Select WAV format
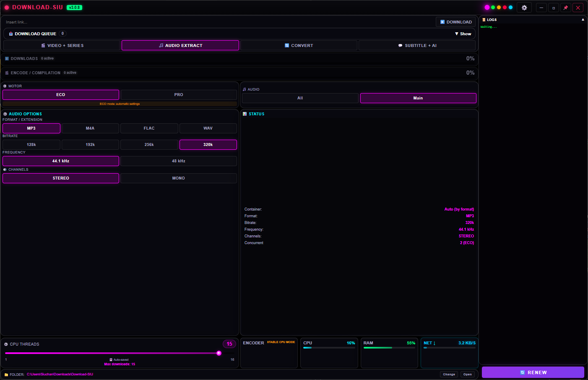The height and width of the screenshot is (380, 588). (208, 128)
